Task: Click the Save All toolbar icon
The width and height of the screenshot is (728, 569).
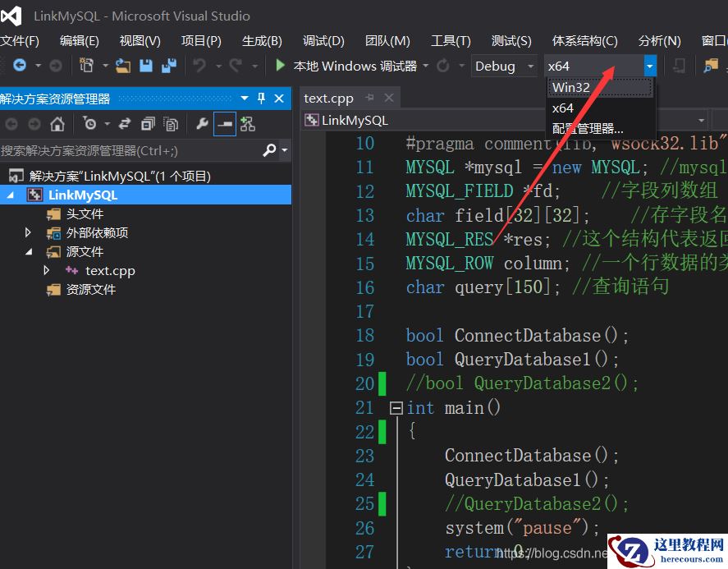Action: click(168, 66)
